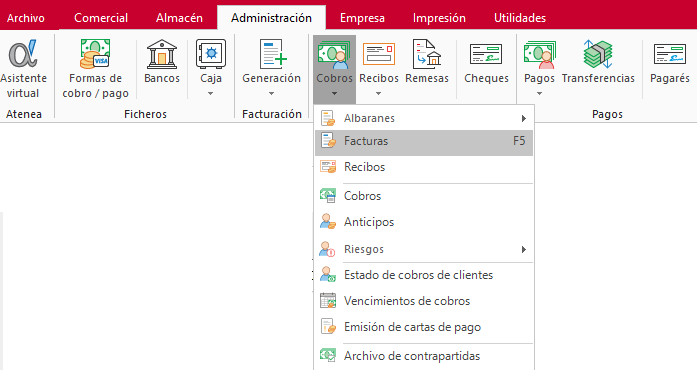Click Emisión de cartas de pago icon
This screenshot has width=697, height=370.
(328, 327)
